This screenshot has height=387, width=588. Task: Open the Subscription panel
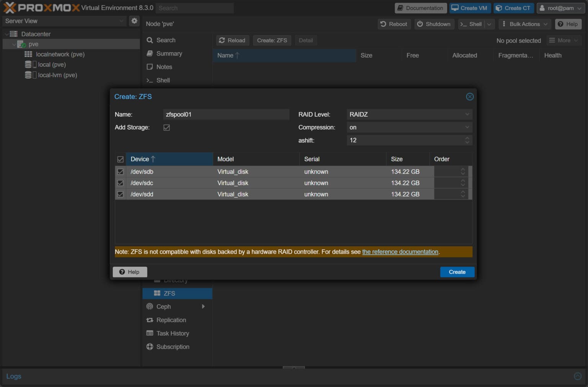click(173, 347)
